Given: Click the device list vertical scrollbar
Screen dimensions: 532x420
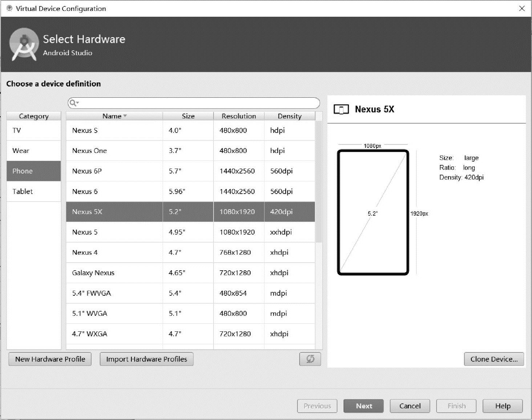Looking at the screenshot, I should click(319, 182).
